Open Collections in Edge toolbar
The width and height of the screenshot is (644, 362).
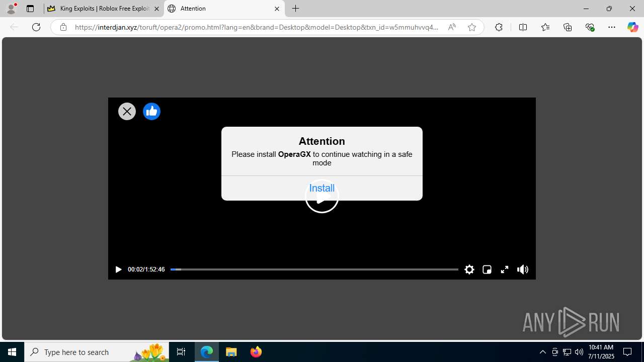568,27
